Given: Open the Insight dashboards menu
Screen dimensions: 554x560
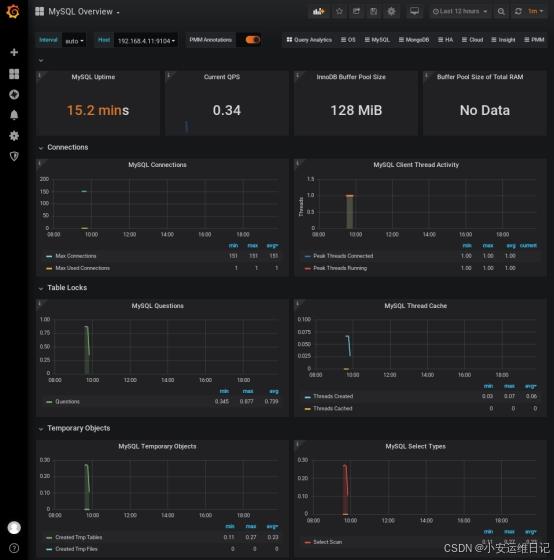Looking at the screenshot, I should point(503,40).
